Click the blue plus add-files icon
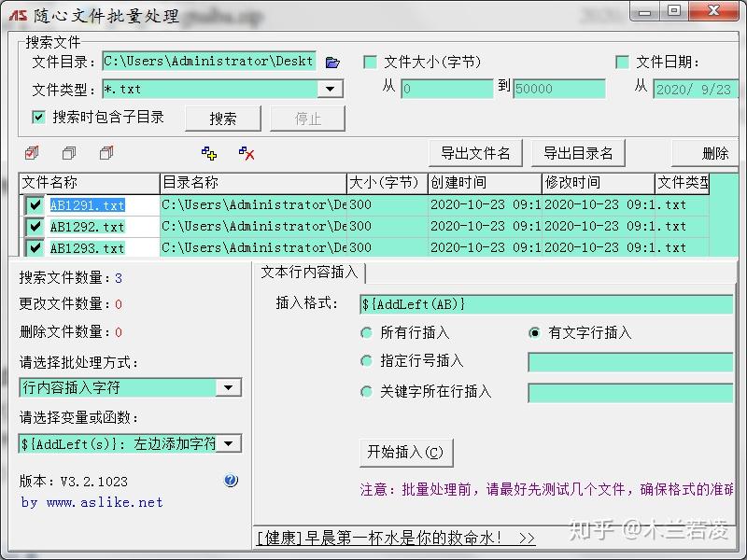This screenshot has width=747, height=560. (x=209, y=152)
